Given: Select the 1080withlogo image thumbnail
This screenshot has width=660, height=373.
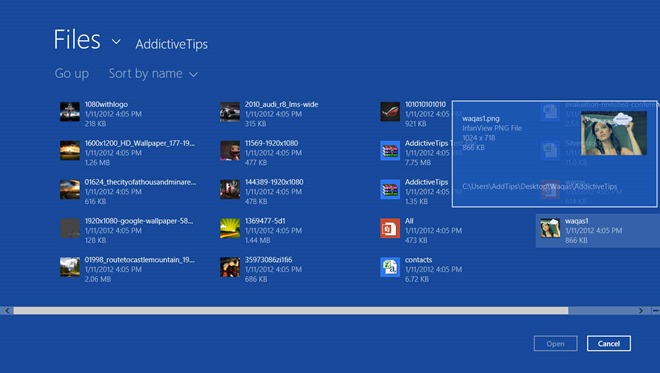Looking at the screenshot, I should coord(69,112).
